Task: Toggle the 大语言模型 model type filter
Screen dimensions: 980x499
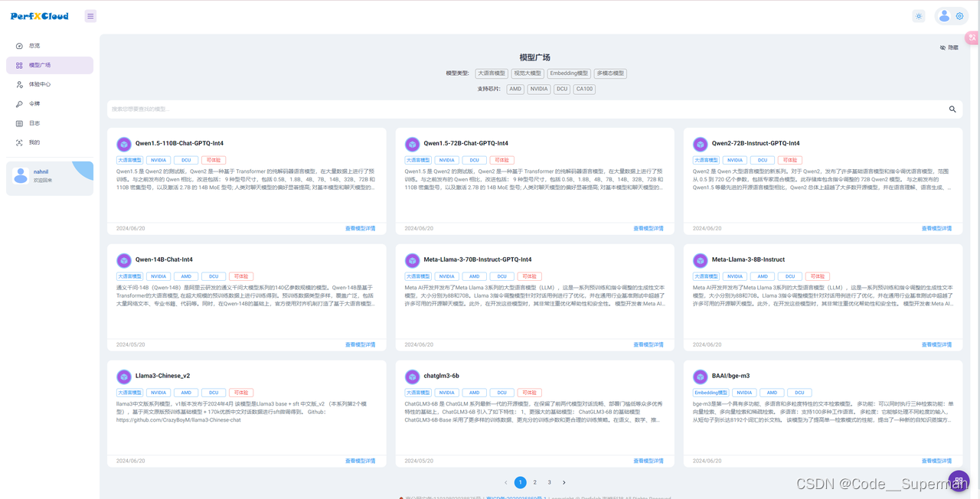Action: click(x=491, y=73)
